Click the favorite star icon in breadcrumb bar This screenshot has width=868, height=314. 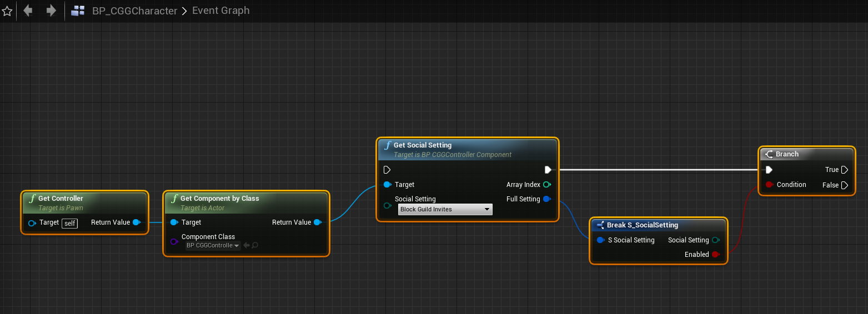(7, 11)
